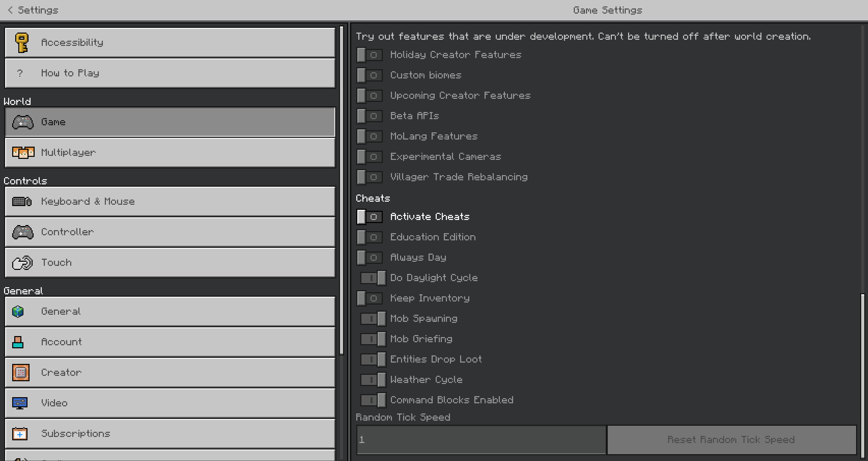Click the Game controller icon in World section
Screen dimensions: 868x461
tap(23, 122)
